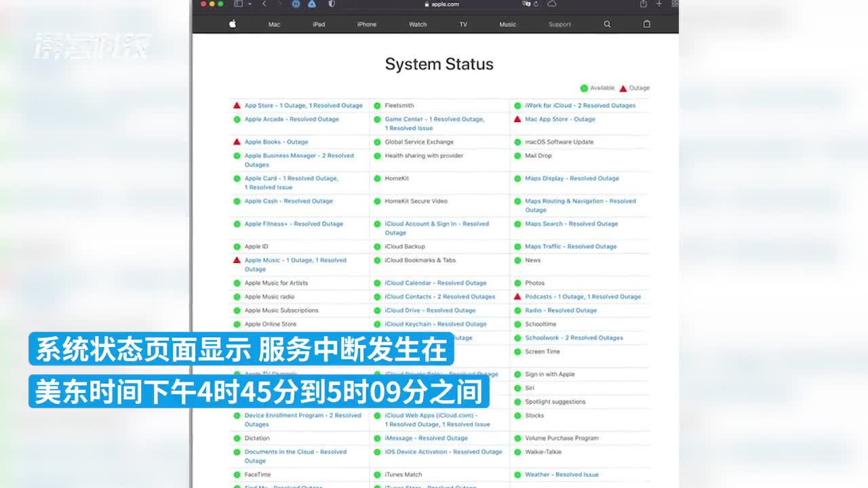Viewport: 868px width, 488px height.
Task: Open Documents in the Cloud link
Action: pos(296,456)
